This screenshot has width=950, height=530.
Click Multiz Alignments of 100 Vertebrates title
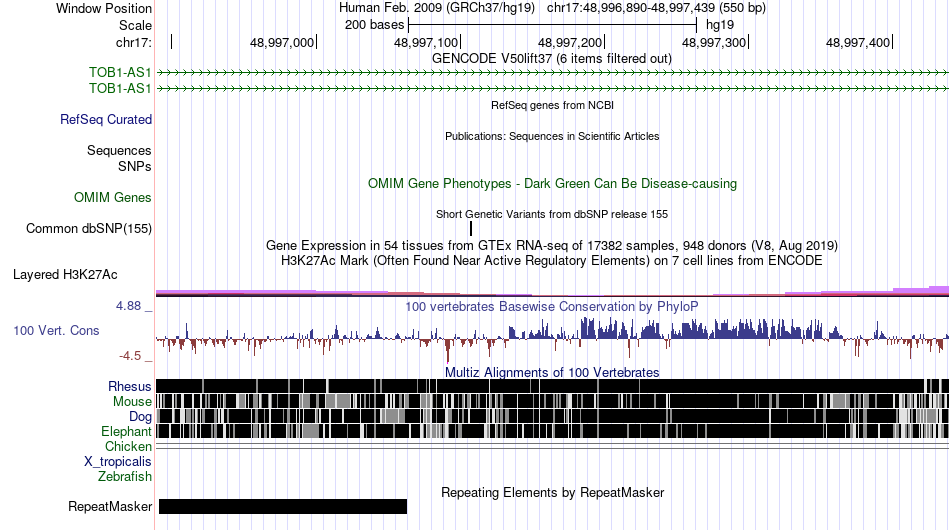coord(552,373)
